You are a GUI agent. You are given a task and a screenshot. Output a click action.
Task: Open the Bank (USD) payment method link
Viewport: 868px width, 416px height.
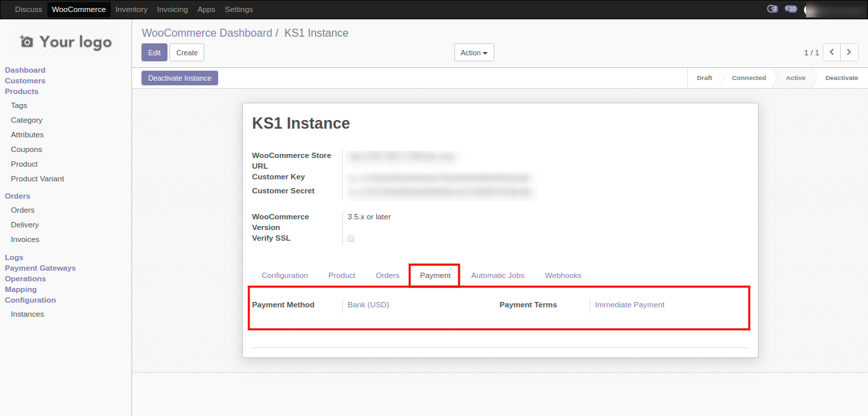[368, 305]
